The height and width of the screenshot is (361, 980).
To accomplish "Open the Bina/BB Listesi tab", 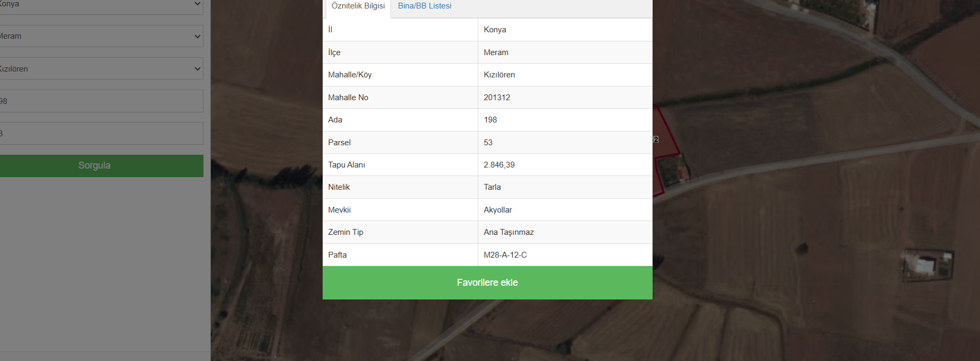I will click(x=424, y=6).
